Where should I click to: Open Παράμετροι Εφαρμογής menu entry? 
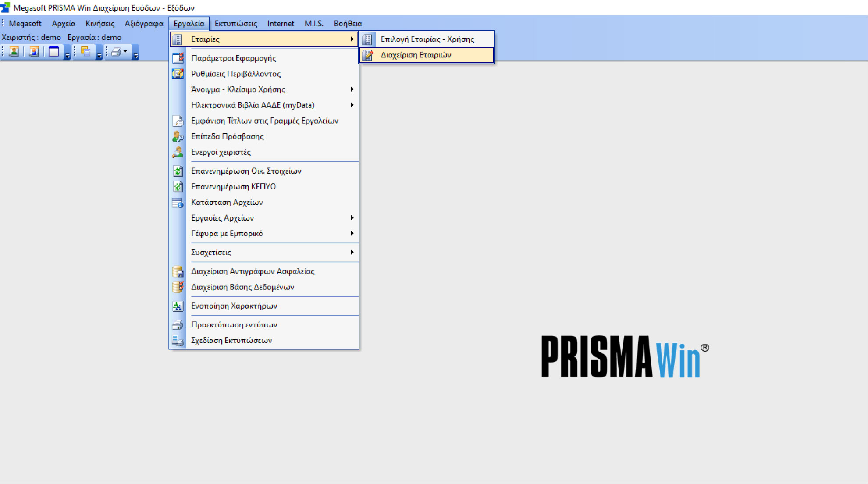233,58
